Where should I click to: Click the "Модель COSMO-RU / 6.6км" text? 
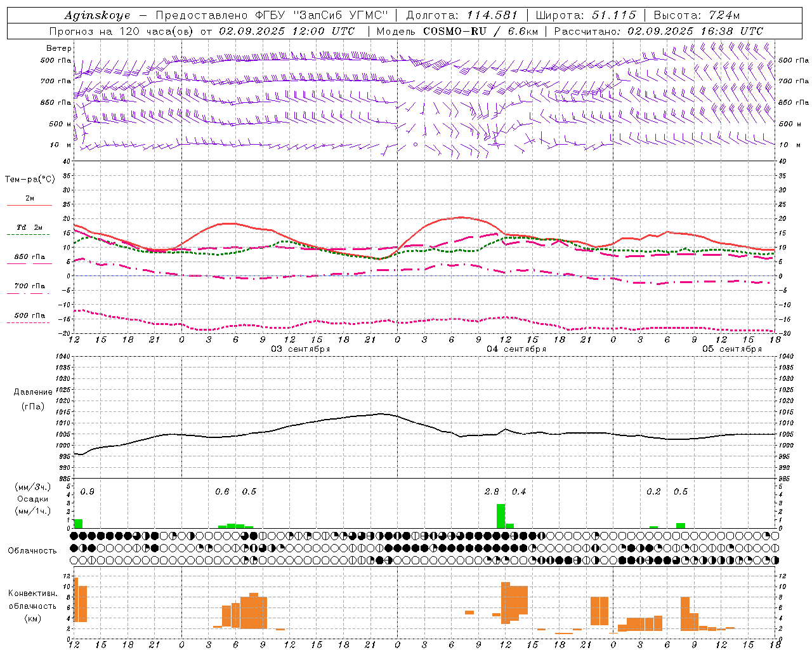[457, 31]
